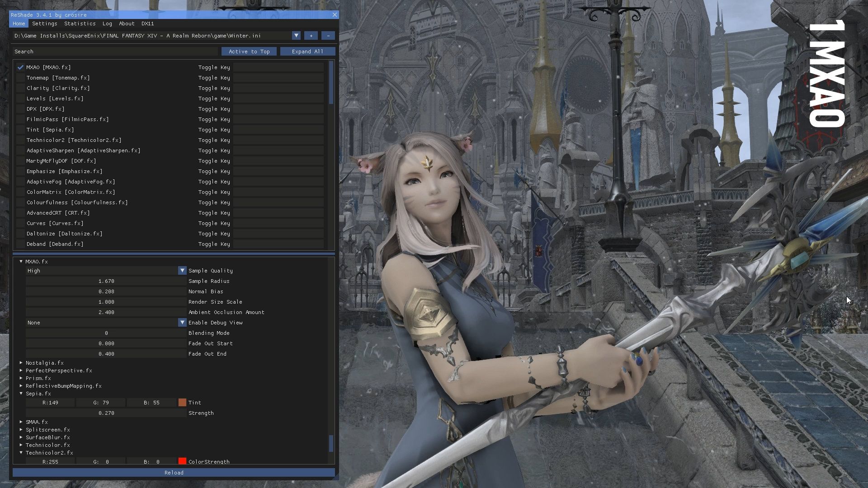This screenshot has height=488, width=868.
Task: Select the Technicolor2 [Technicolor2.fx] row
Action: click(x=74, y=140)
